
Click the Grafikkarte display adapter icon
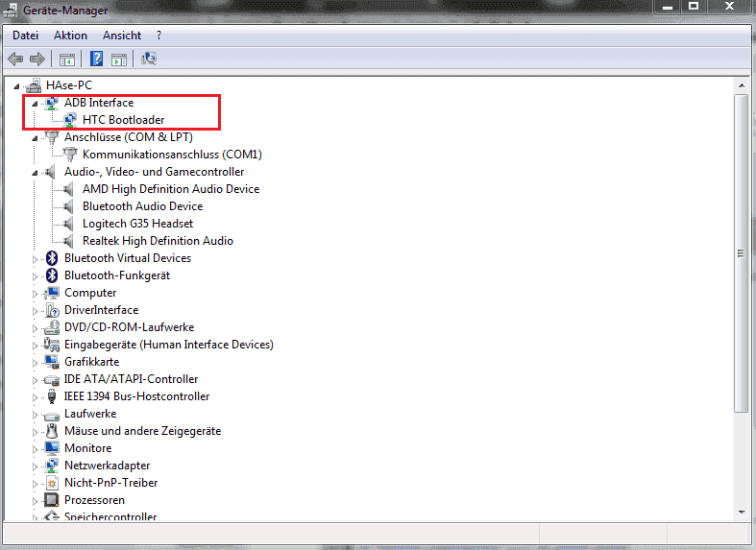click(52, 362)
